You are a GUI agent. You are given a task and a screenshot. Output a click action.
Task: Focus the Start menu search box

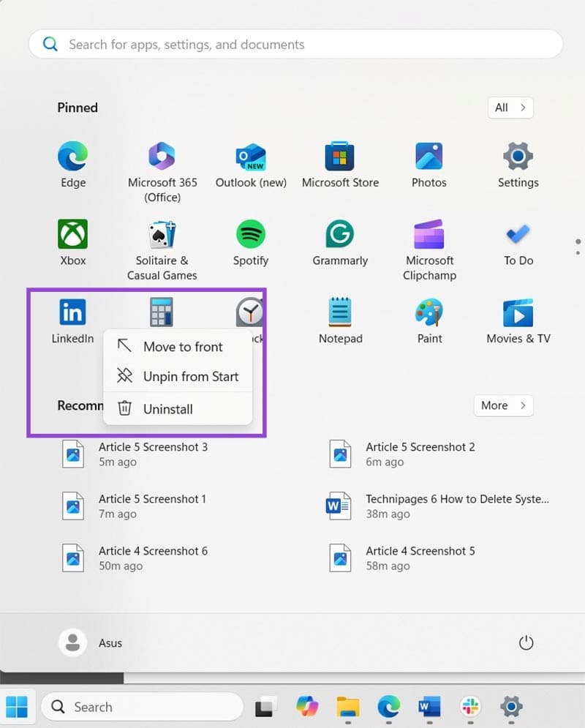(296, 44)
